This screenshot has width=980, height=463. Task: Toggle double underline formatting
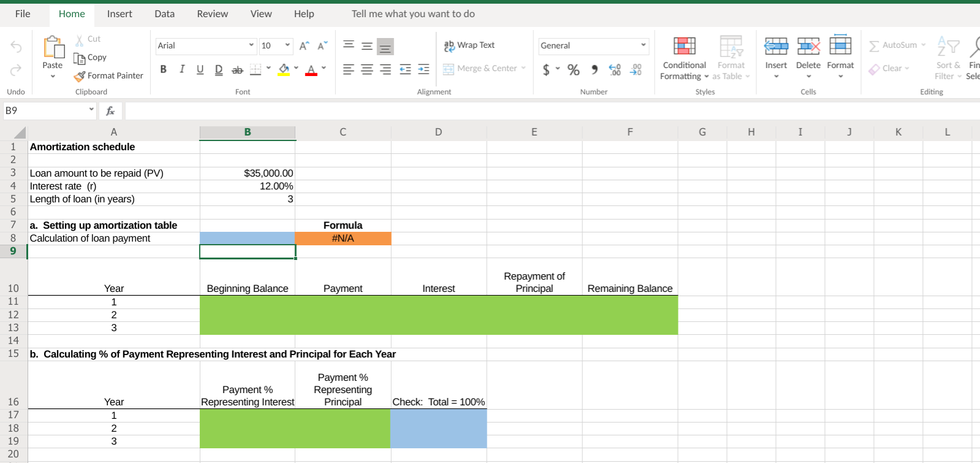[x=219, y=70]
